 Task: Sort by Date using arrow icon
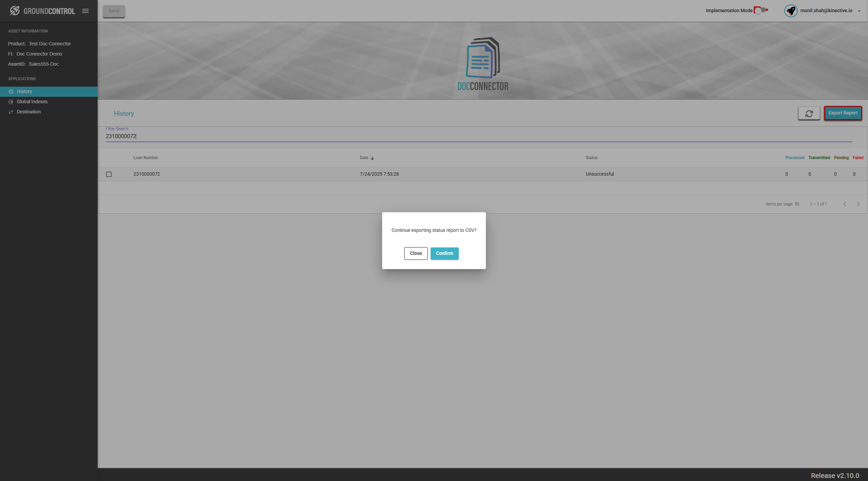click(x=372, y=158)
